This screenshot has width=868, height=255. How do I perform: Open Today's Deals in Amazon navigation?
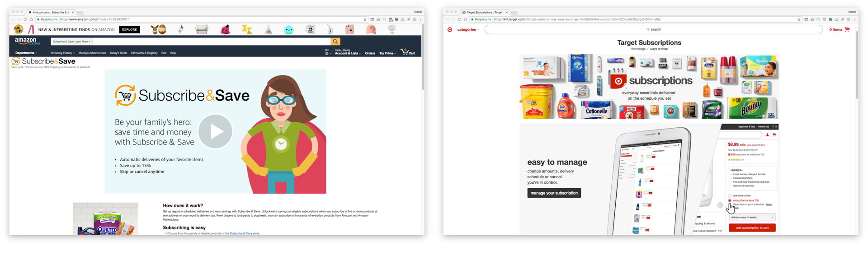[118, 53]
